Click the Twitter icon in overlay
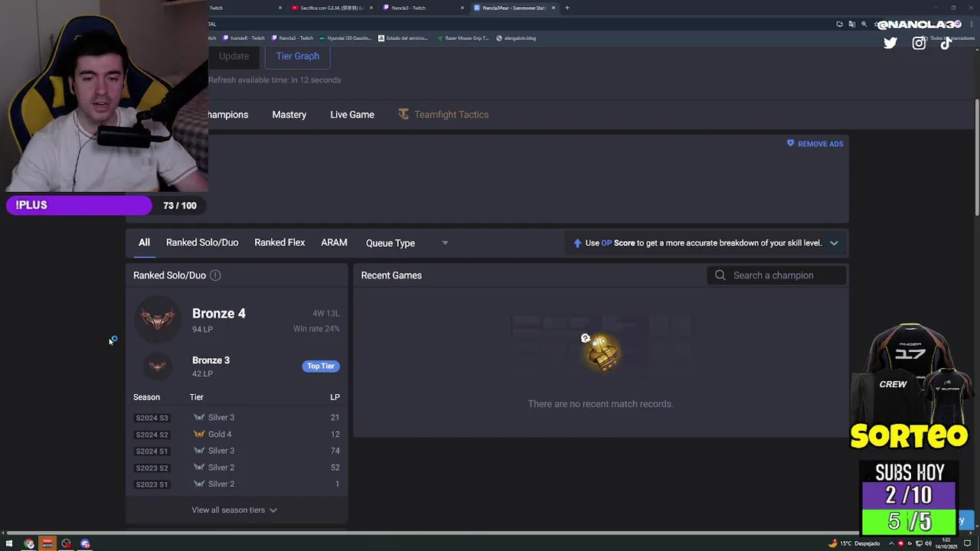 [x=890, y=43]
